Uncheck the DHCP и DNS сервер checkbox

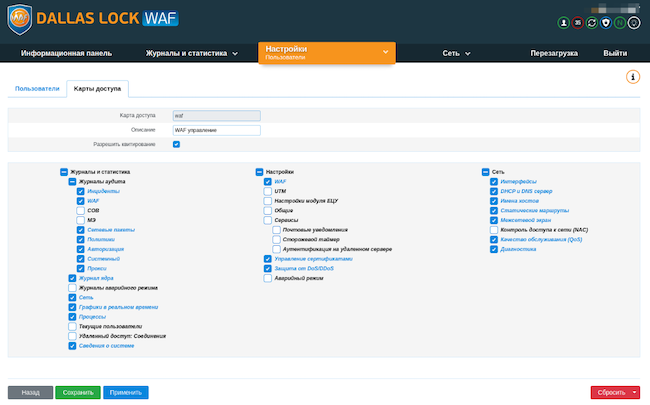(x=494, y=191)
